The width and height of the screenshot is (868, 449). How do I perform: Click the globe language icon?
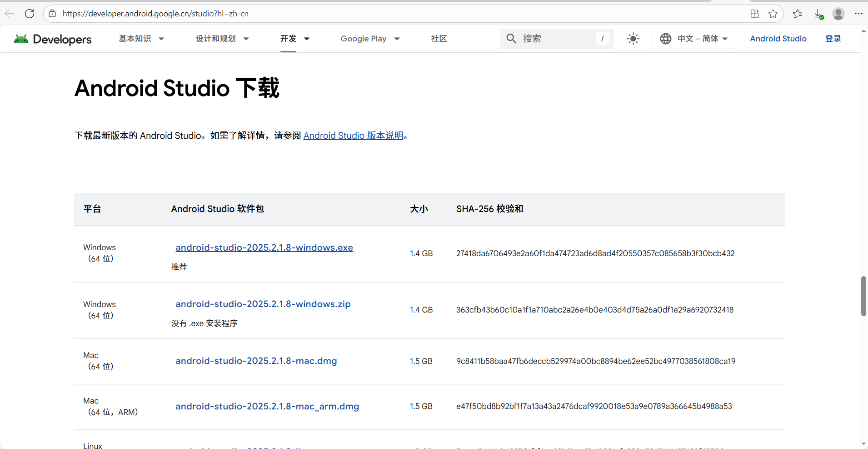(666, 39)
